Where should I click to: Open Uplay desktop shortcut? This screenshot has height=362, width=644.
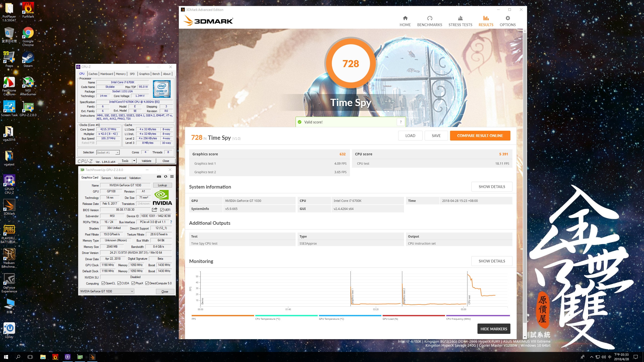coord(9,330)
